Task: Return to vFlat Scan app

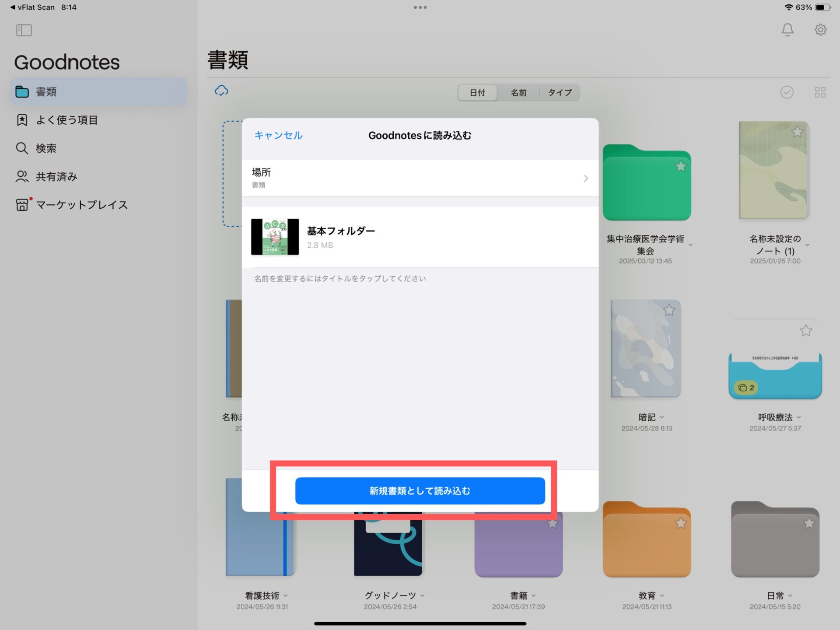Action: point(32,7)
